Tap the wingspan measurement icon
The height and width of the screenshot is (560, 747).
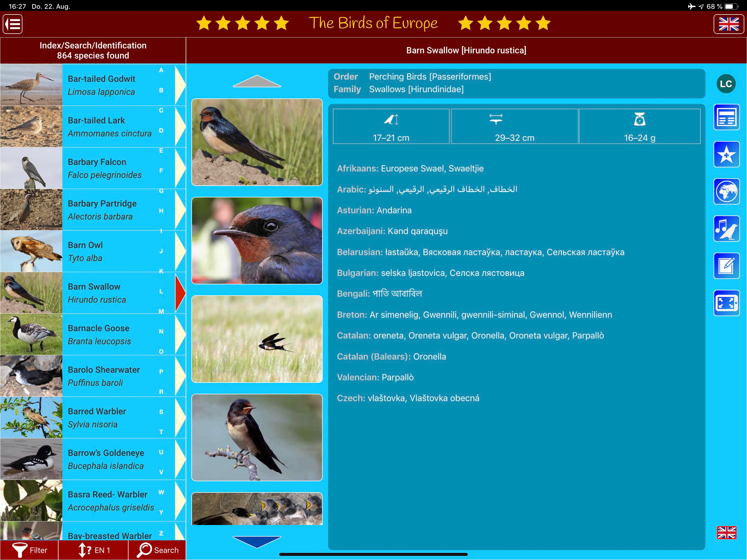496,119
